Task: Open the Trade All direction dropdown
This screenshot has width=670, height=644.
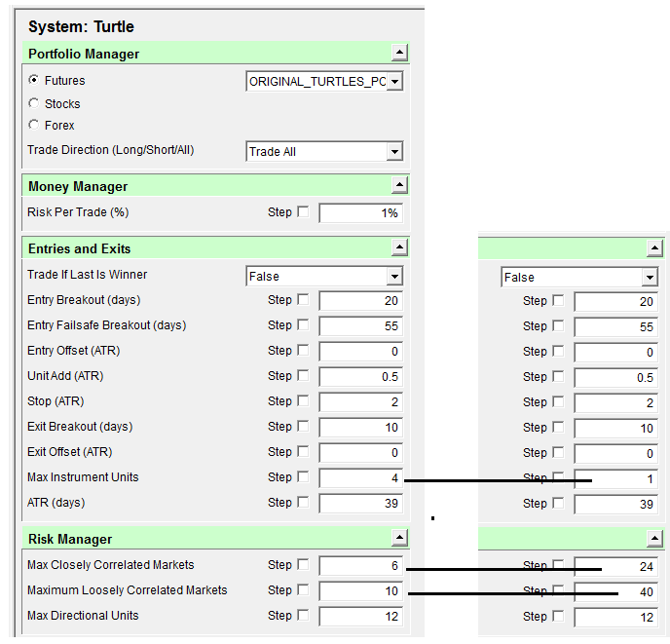Action: coord(394,152)
